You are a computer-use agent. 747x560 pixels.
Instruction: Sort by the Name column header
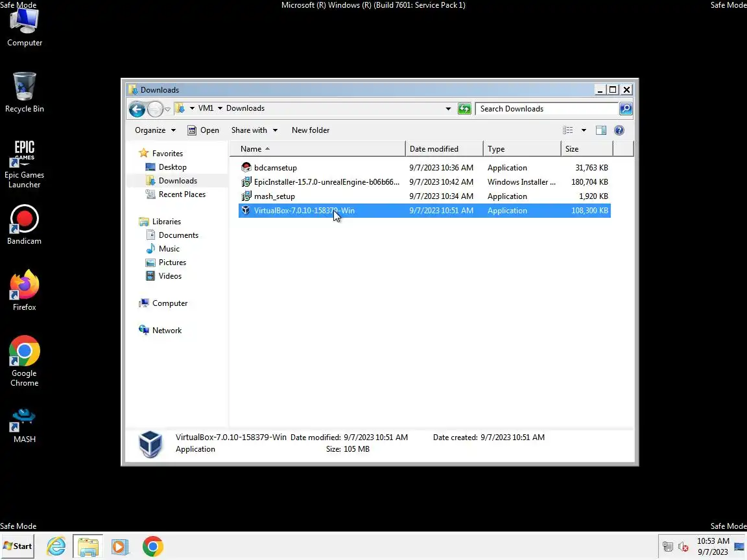317,149
